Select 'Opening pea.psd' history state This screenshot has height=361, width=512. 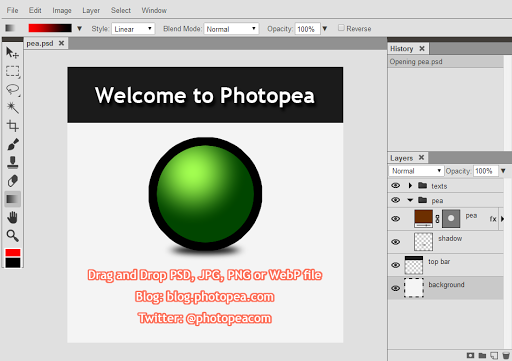(446, 62)
